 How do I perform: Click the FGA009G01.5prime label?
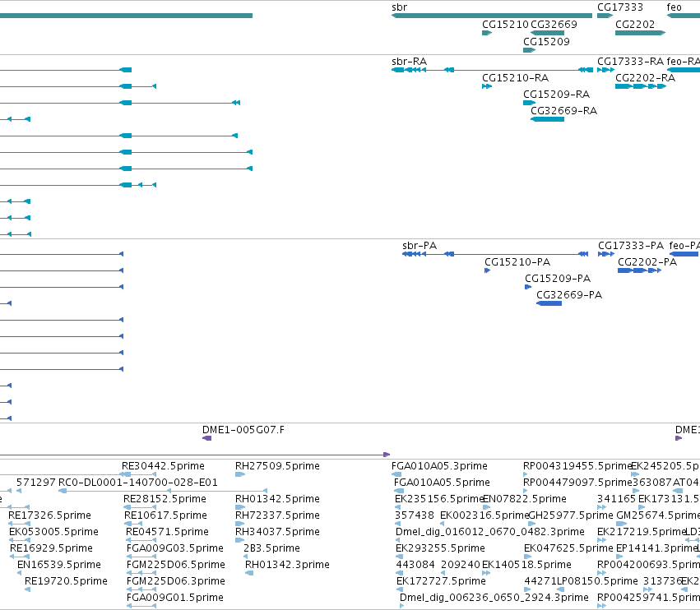click(x=175, y=598)
